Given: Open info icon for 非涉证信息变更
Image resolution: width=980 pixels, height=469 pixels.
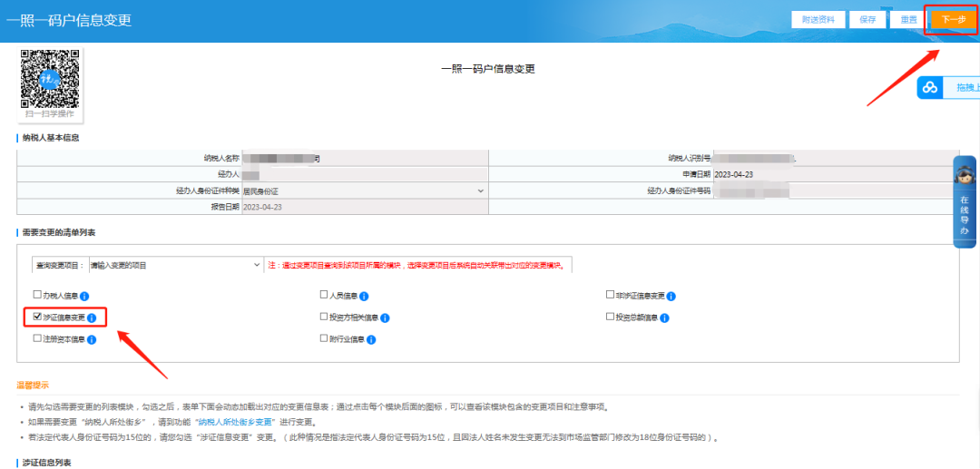Looking at the screenshot, I should [671, 296].
